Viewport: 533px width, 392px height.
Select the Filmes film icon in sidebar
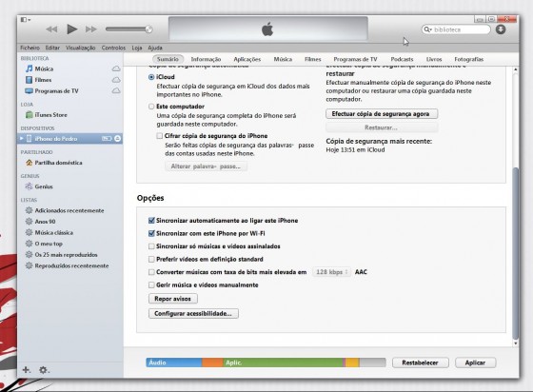(30, 80)
